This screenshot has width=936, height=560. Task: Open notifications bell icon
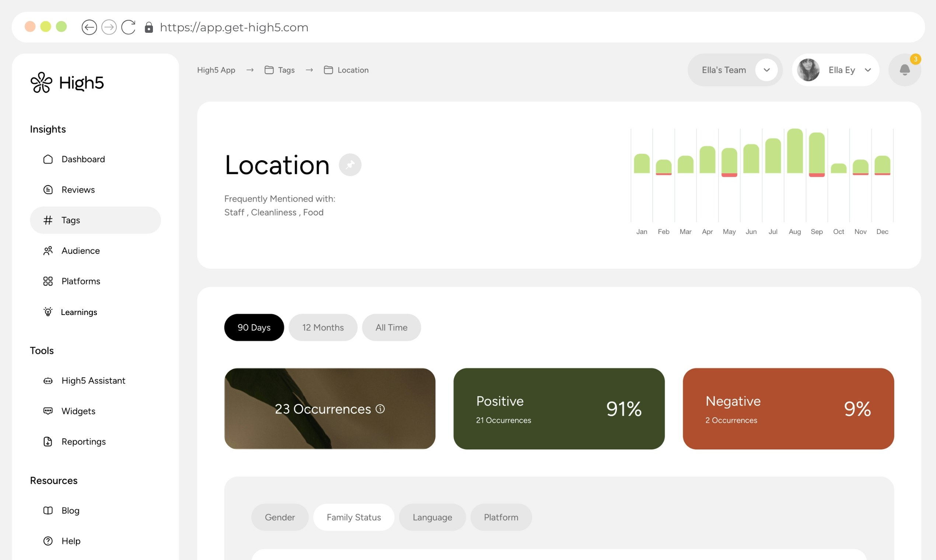click(904, 70)
